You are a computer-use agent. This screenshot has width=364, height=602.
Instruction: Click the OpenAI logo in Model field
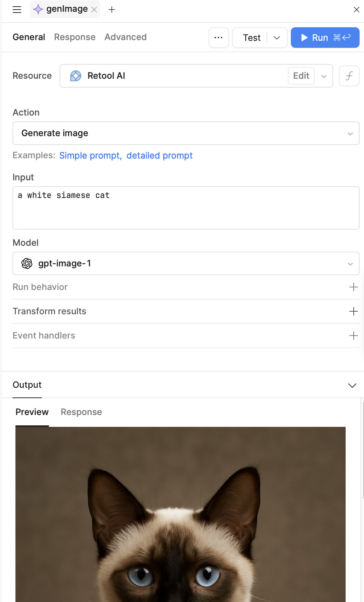click(27, 263)
